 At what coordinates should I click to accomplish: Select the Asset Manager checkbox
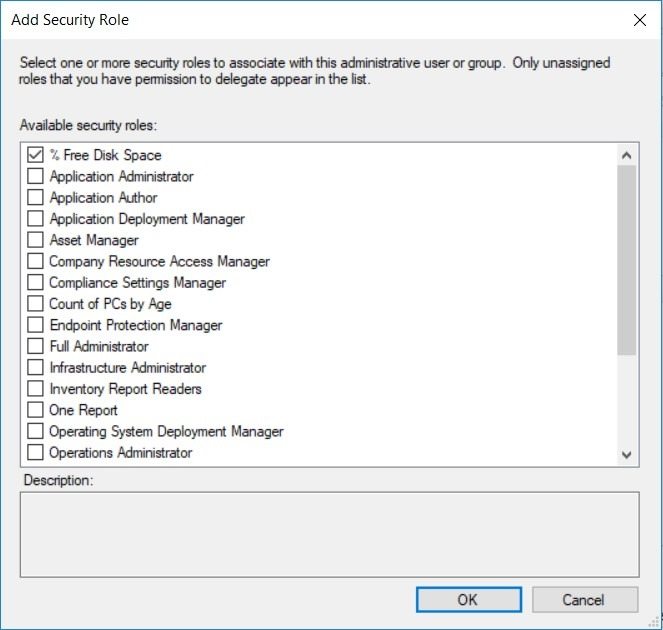pyautogui.click(x=35, y=240)
